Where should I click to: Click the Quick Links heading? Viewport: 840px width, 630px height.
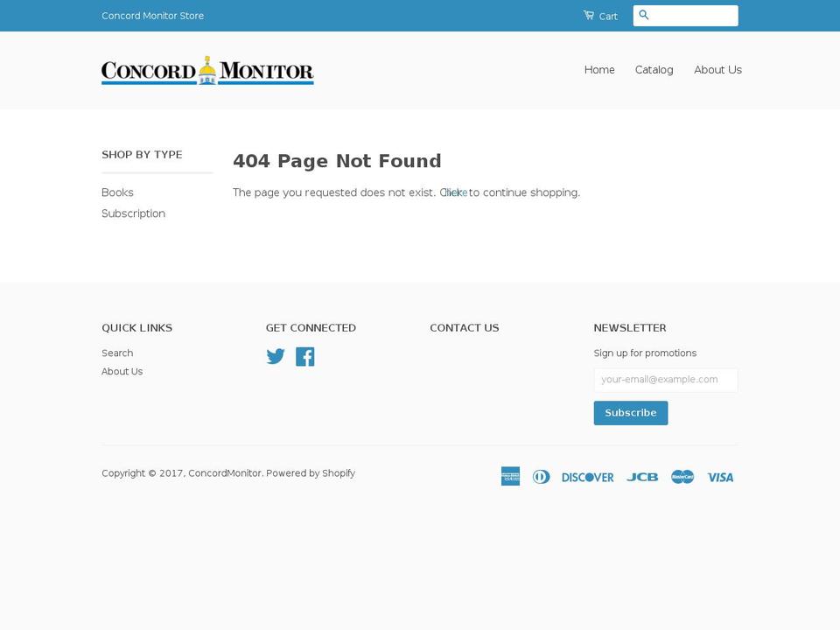coord(137,328)
